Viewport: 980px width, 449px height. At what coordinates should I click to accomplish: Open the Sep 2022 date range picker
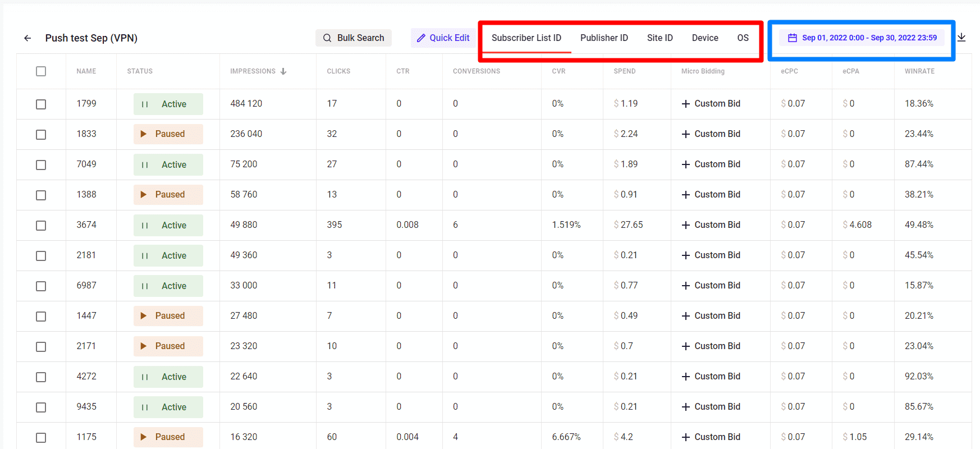(x=862, y=38)
